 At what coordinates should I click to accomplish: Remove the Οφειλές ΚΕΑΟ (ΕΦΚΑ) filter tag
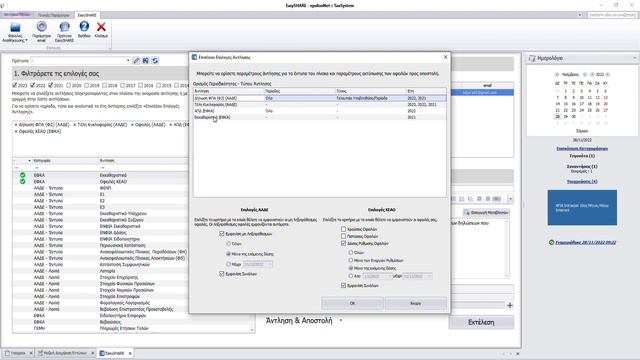[16, 131]
